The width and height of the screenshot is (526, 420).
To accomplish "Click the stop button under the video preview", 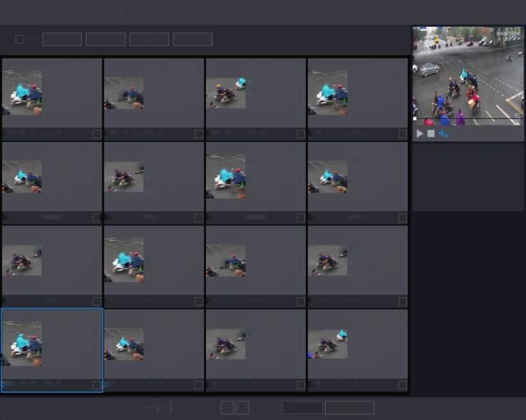I will coord(431,134).
